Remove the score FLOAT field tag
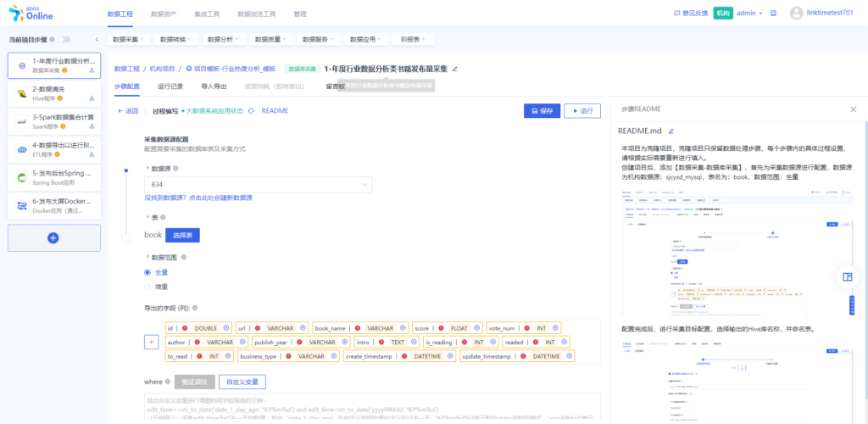The image size is (868, 424). click(478, 327)
